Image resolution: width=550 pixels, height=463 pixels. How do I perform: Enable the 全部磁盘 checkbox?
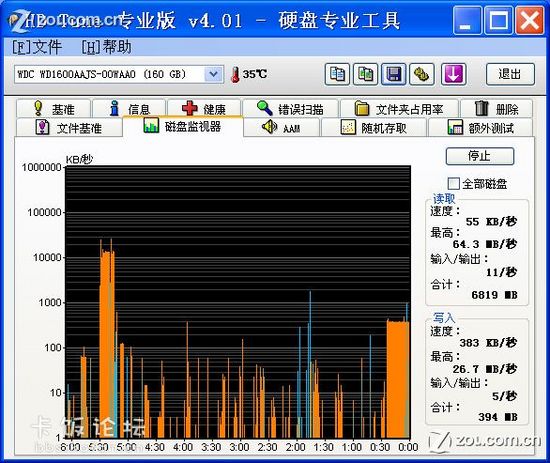tap(453, 183)
